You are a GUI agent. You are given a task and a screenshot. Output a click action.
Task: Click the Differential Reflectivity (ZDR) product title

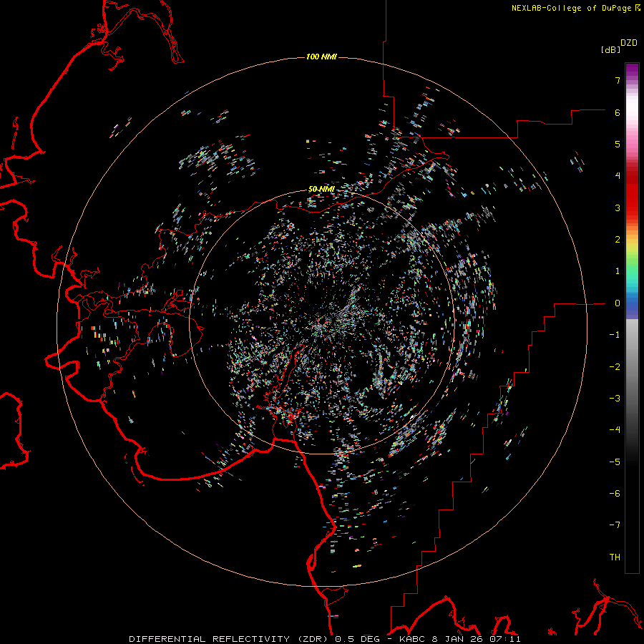[x=230, y=639]
